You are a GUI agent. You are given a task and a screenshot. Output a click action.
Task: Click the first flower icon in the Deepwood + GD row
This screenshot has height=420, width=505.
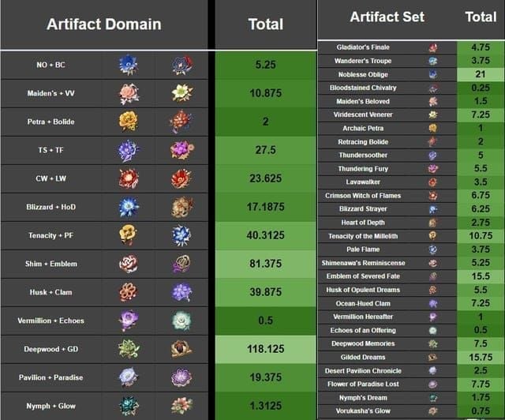(x=129, y=349)
